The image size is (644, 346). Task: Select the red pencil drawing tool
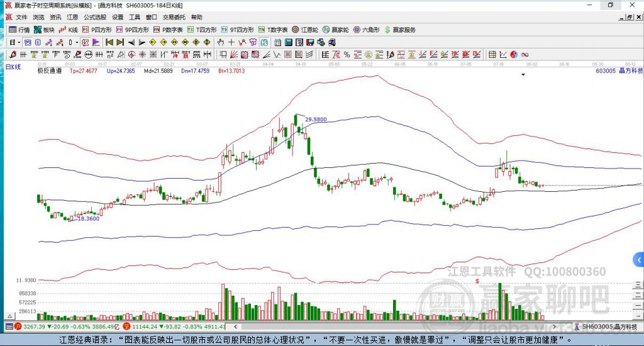(13, 55)
